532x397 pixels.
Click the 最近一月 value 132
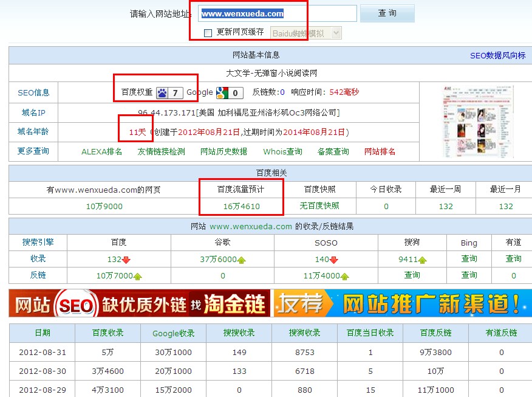[506, 207]
